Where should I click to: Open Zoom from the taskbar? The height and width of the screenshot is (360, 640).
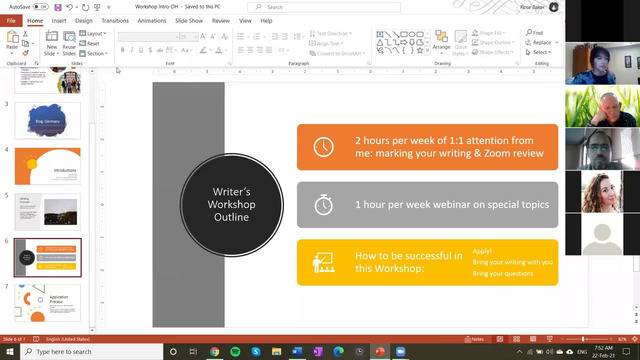[400, 351]
